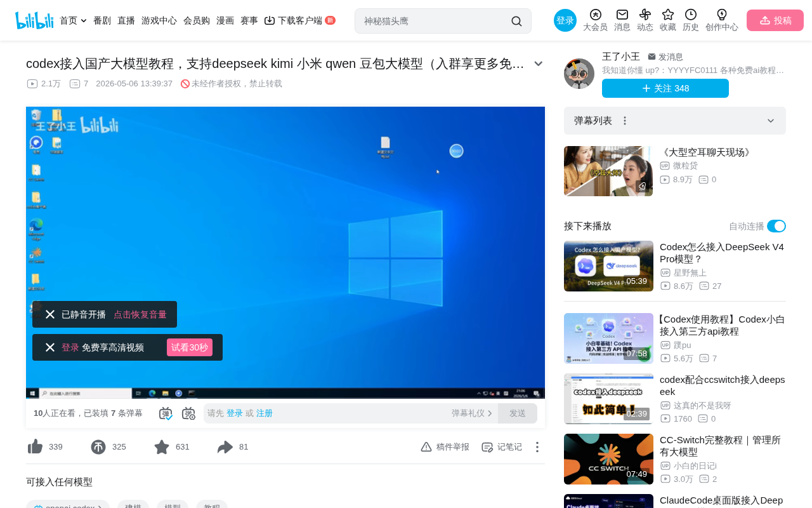Expand the 首页 dropdown menu
Image resolution: width=812 pixels, height=508 pixels.
tap(73, 20)
